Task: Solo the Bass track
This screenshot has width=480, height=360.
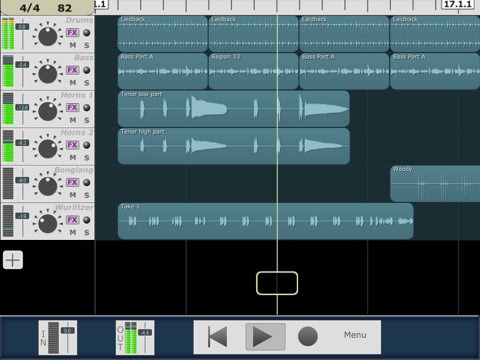Action: [x=87, y=83]
